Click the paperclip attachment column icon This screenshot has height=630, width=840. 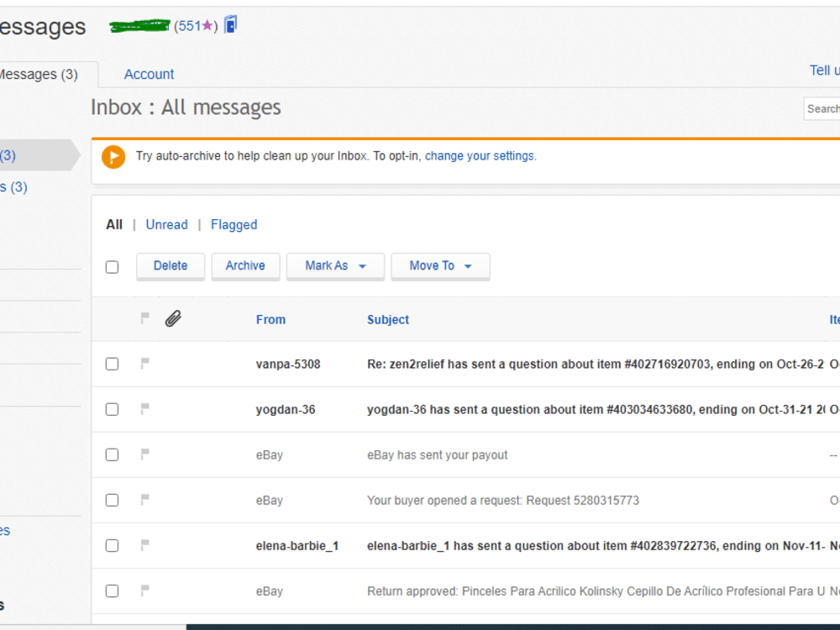(173, 318)
